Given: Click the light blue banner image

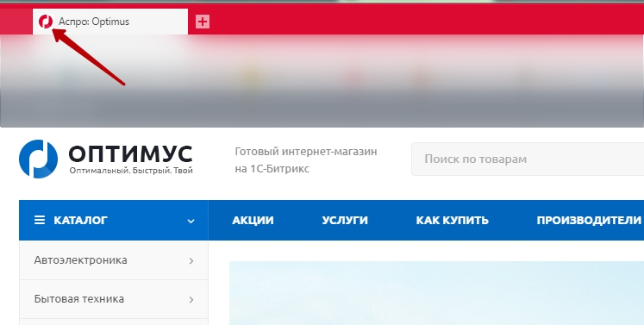Looking at the screenshot, I should [436, 293].
